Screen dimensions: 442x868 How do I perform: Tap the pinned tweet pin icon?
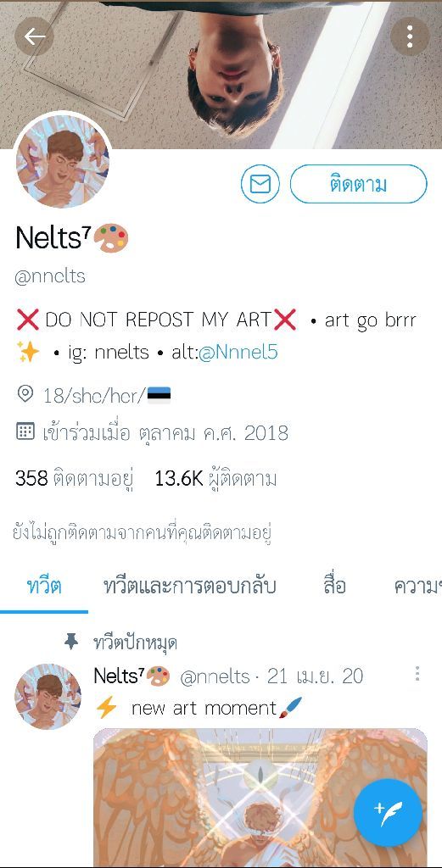[71, 643]
